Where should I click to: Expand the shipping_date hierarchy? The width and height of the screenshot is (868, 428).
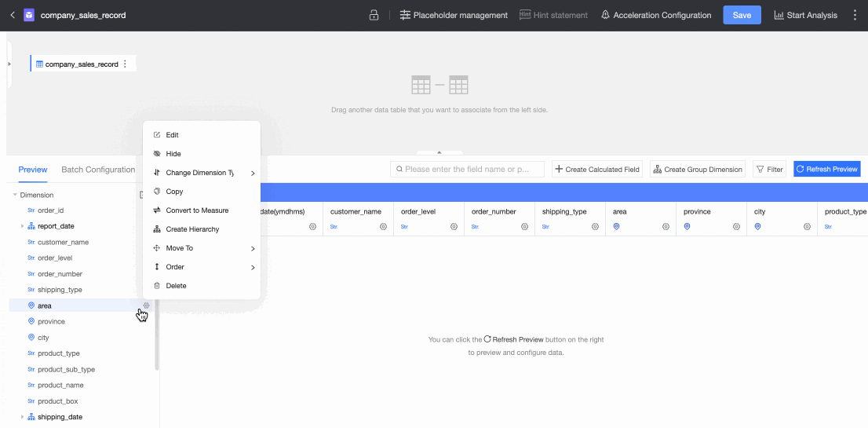click(22, 416)
